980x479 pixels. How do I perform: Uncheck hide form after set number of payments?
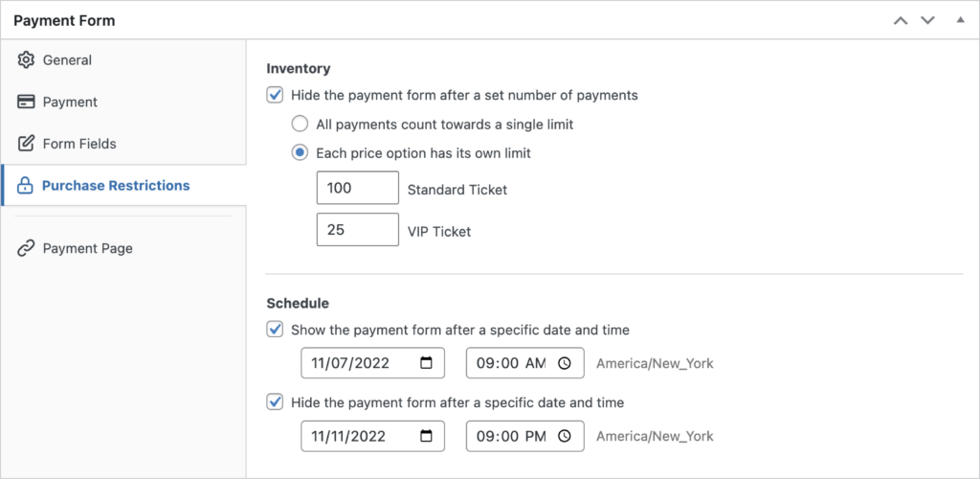point(275,96)
